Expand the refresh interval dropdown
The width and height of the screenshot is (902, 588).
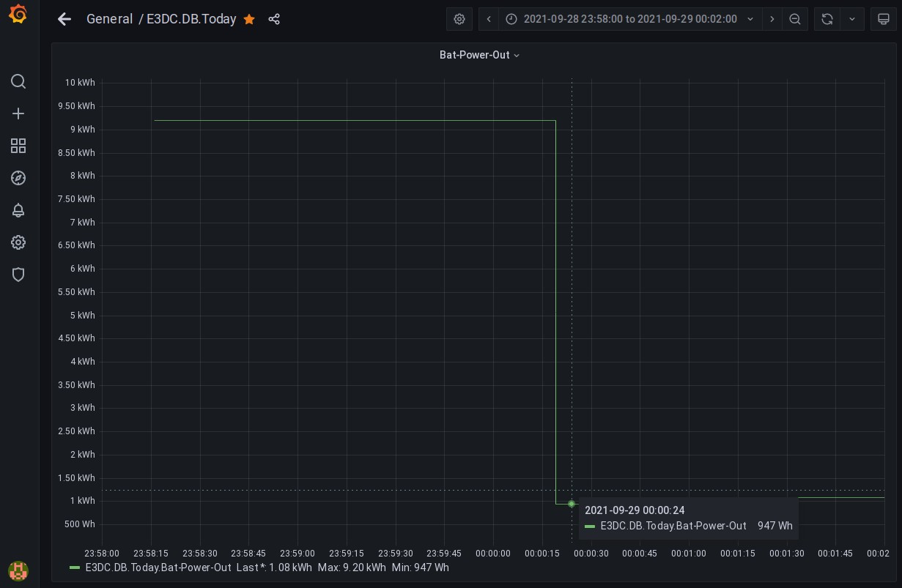click(851, 20)
